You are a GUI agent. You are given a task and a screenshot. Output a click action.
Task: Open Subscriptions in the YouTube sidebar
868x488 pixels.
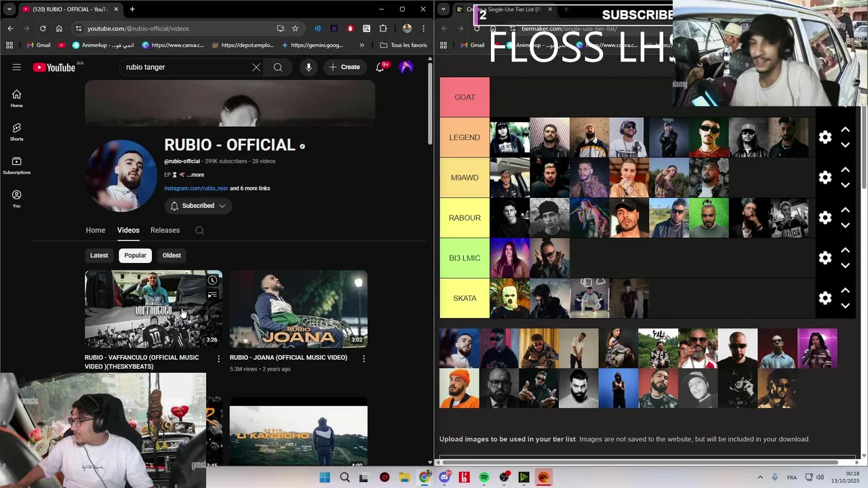(17, 166)
